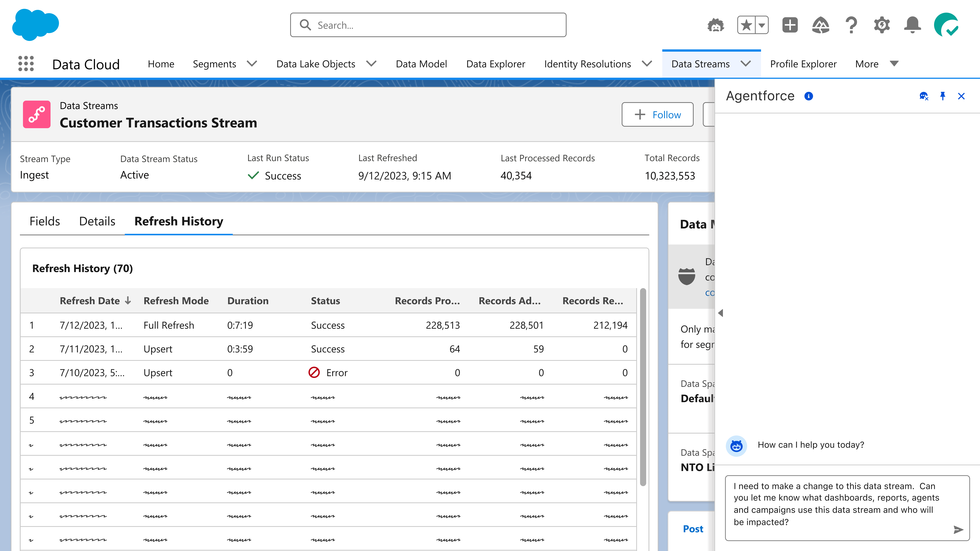Follow the Customer Transactions Stream
Viewport: 980px width, 551px height.
(x=657, y=114)
